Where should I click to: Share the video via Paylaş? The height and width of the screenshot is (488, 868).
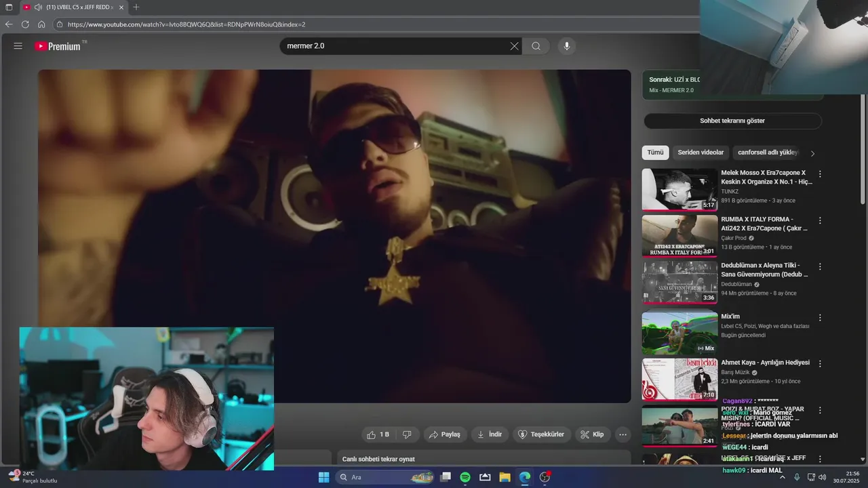pyautogui.click(x=444, y=434)
